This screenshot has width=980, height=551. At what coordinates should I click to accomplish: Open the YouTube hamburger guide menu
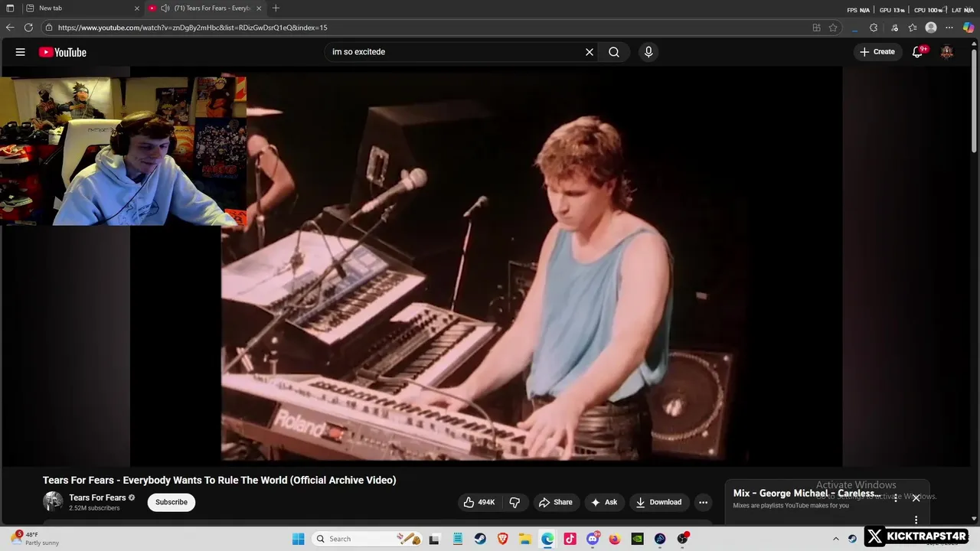(x=21, y=52)
